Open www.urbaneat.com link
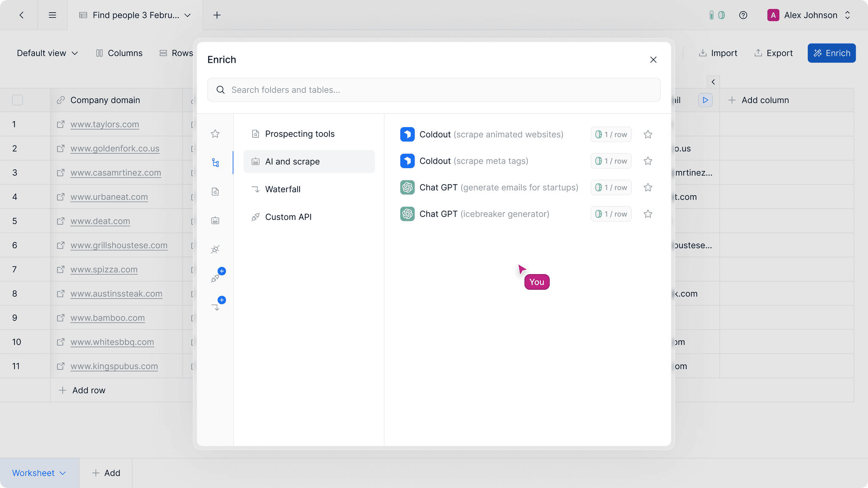Image resolution: width=868 pixels, height=488 pixels. [x=109, y=197]
